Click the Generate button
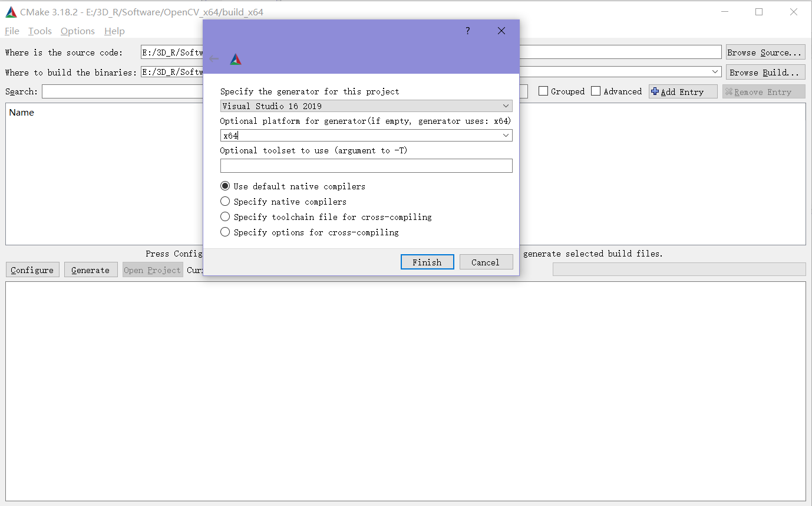The height and width of the screenshot is (506, 812). click(91, 270)
